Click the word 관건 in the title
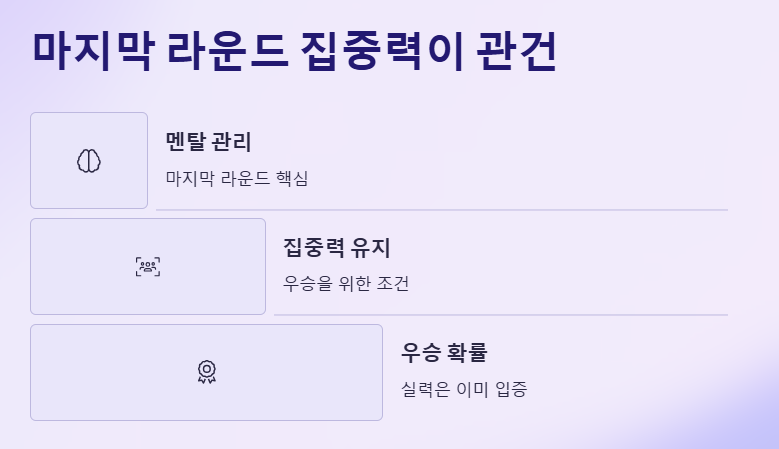 point(517,51)
